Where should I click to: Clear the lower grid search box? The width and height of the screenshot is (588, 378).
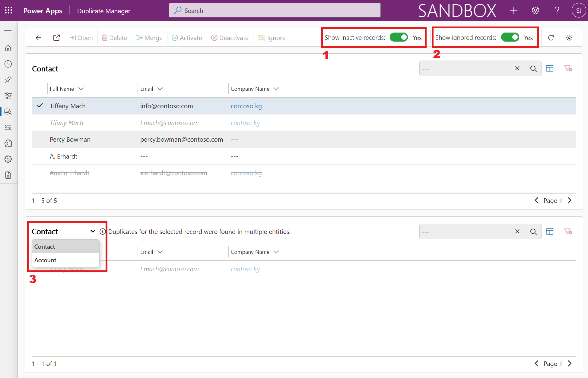pos(517,232)
